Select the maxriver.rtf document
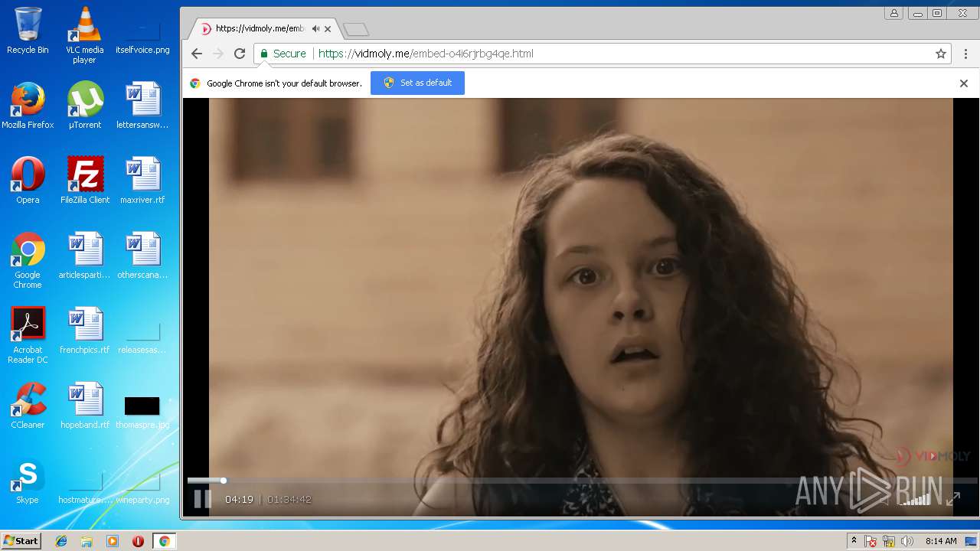The height and width of the screenshot is (551, 980). (142, 181)
